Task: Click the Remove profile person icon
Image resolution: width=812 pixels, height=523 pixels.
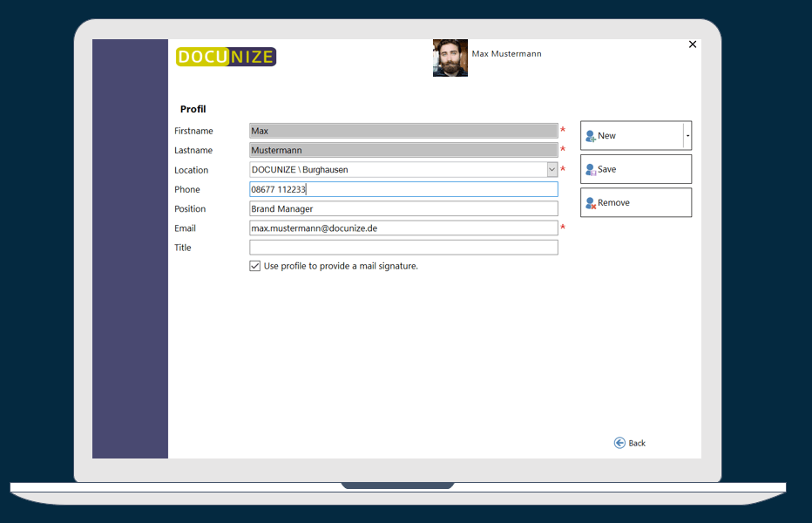Action: tap(591, 203)
